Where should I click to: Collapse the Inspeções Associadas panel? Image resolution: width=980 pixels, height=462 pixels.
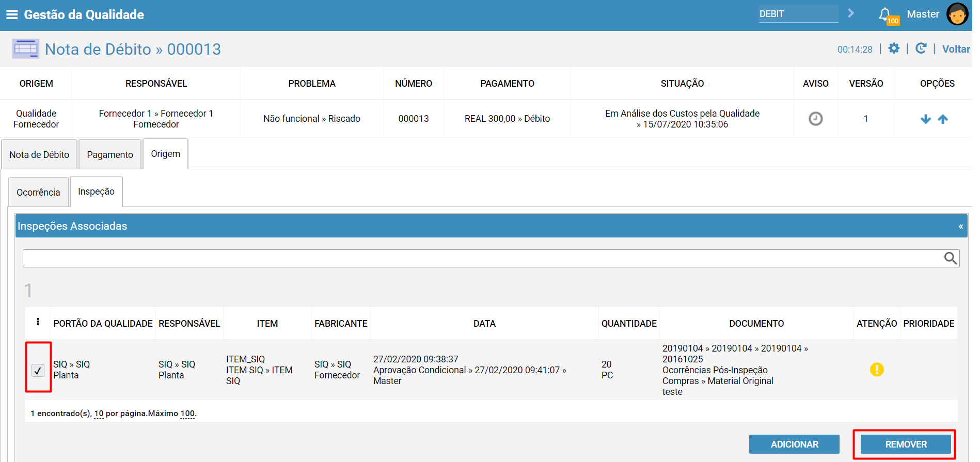[960, 226]
